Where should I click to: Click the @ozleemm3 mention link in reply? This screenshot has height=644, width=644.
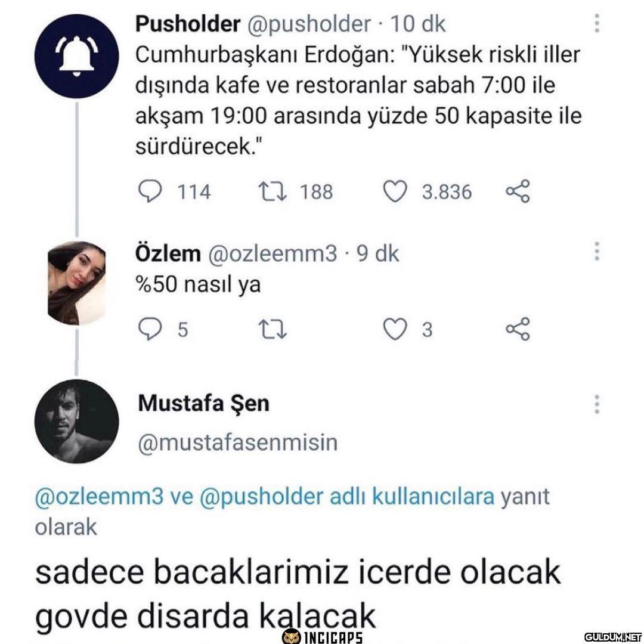[100, 497]
